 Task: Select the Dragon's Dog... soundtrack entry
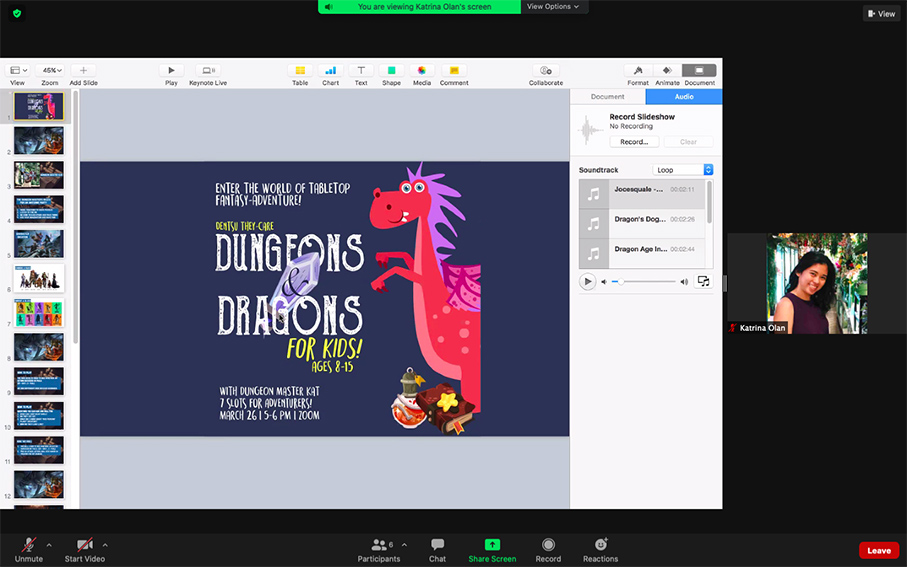(x=642, y=224)
